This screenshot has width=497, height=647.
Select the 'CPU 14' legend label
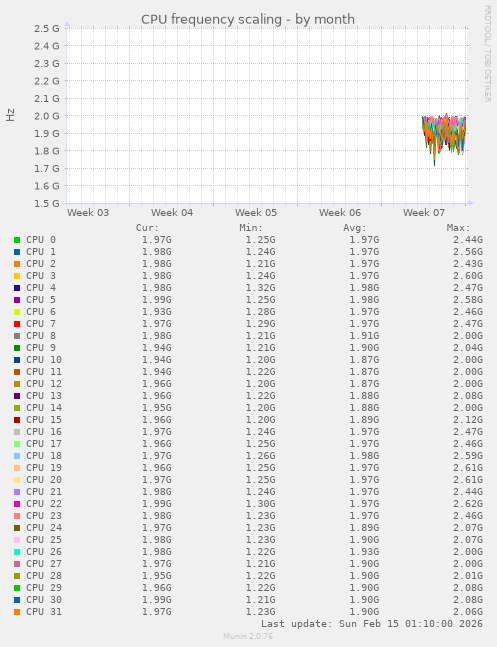tap(44, 408)
